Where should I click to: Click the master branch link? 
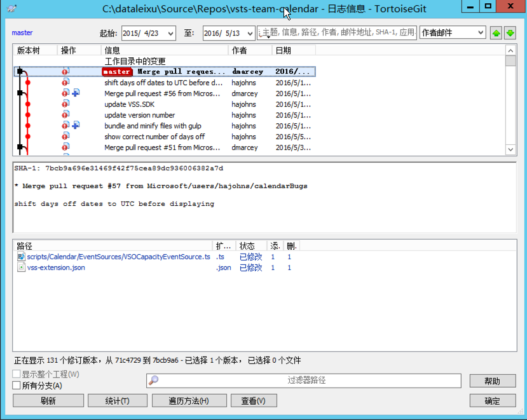point(22,32)
